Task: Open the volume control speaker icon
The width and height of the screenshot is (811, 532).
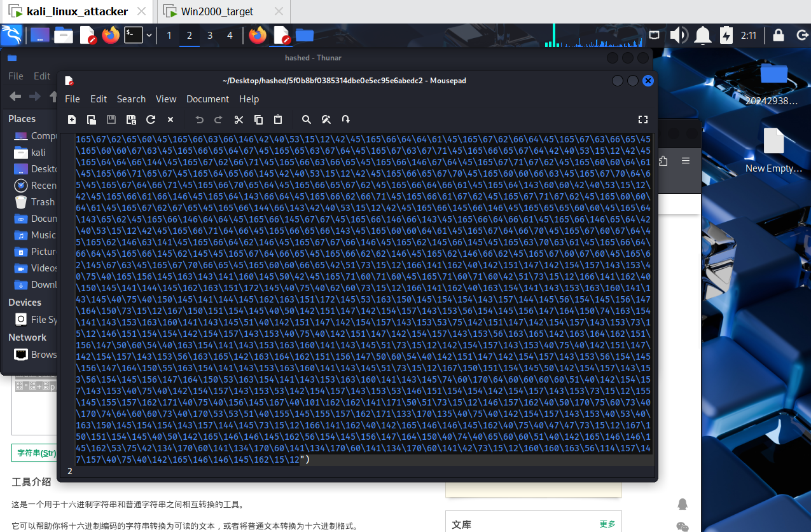Action: tap(679, 35)
